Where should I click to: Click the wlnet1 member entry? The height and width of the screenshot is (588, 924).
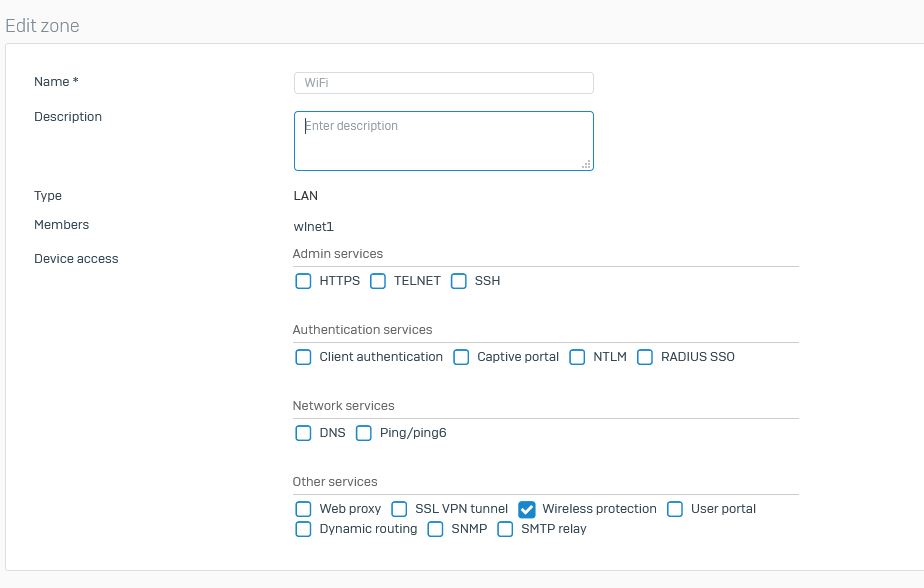click(314, 227)
